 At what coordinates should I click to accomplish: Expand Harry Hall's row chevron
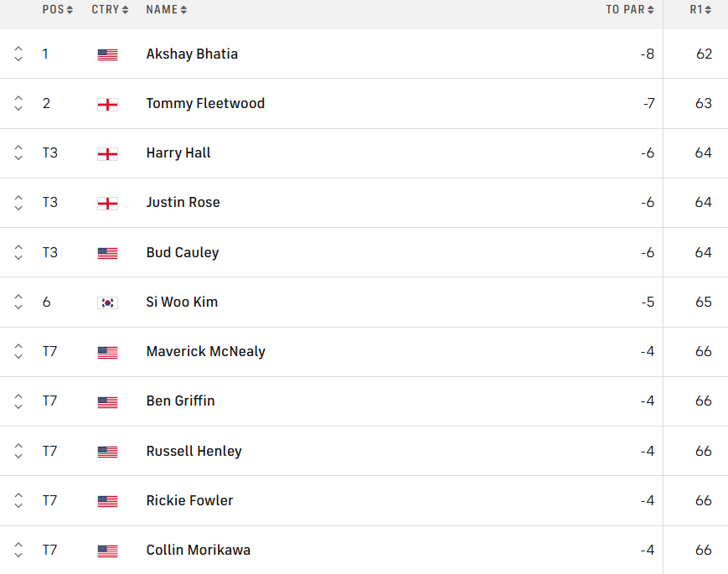point(18,153)
